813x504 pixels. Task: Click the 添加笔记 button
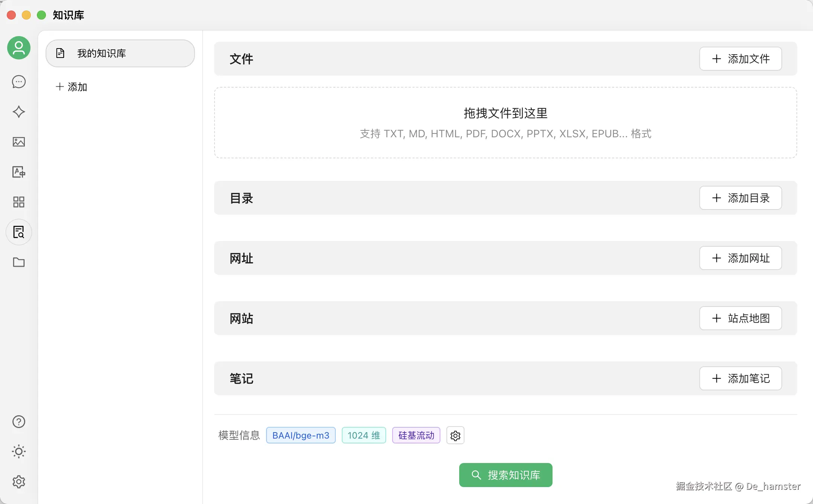tap(740, 378)
